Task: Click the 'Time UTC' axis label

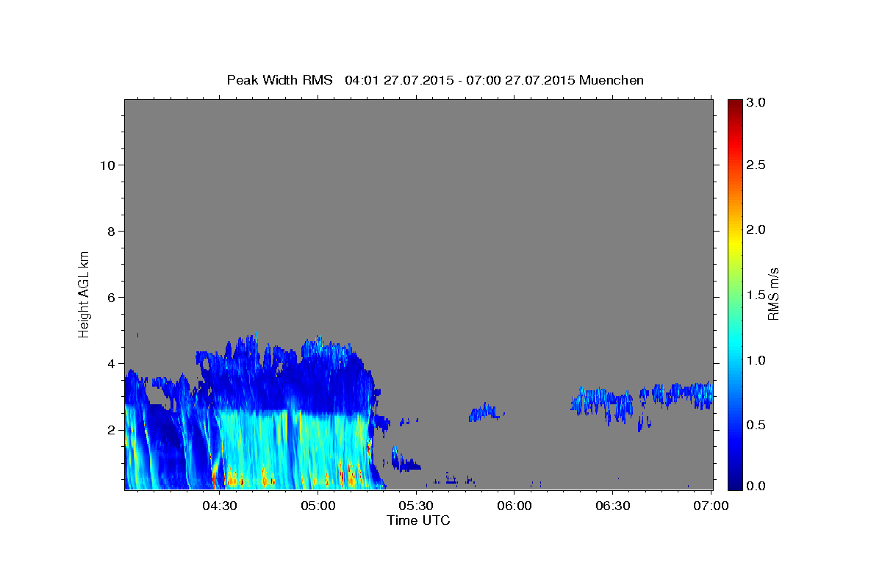Action: pyautogui.click(x=418, y=520)
